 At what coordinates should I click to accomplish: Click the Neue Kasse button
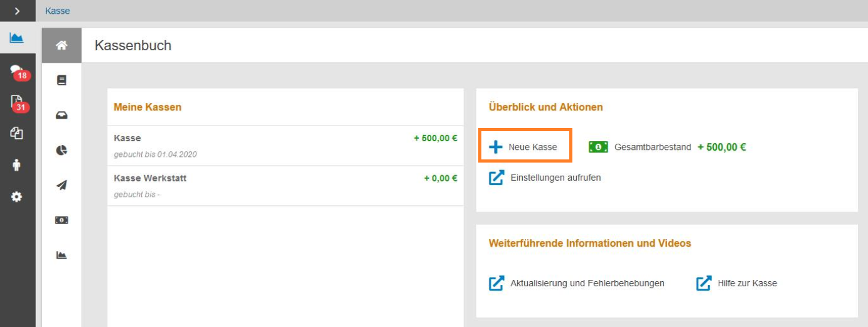click(525, 147)
